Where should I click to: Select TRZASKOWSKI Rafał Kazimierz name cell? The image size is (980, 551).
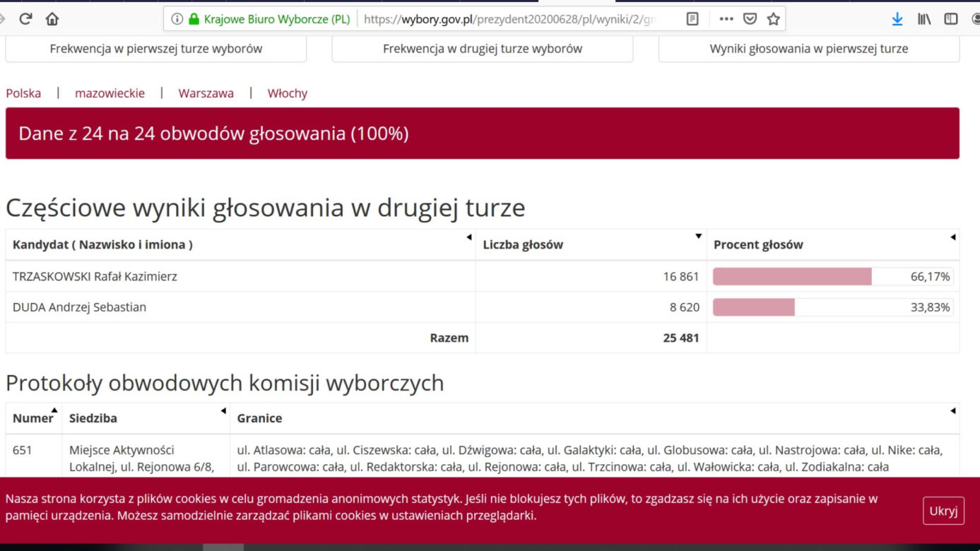point(240,276)
